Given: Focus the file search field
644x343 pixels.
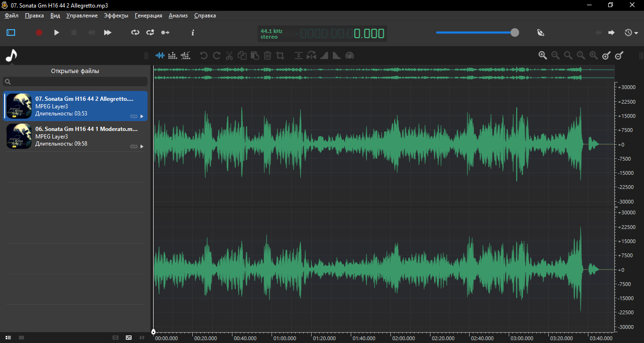Looking at the screenshot, I should coord(75,82).
